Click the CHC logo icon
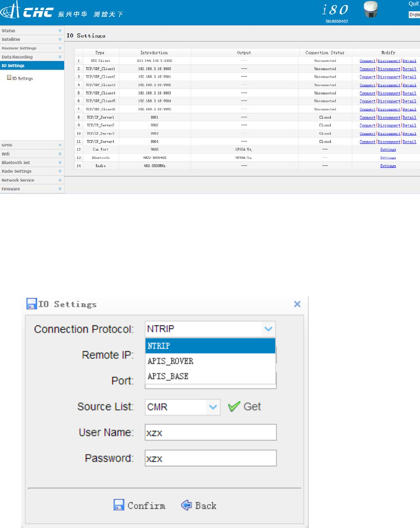The width and height of the screenshot is (420, 528). [10, 10]
